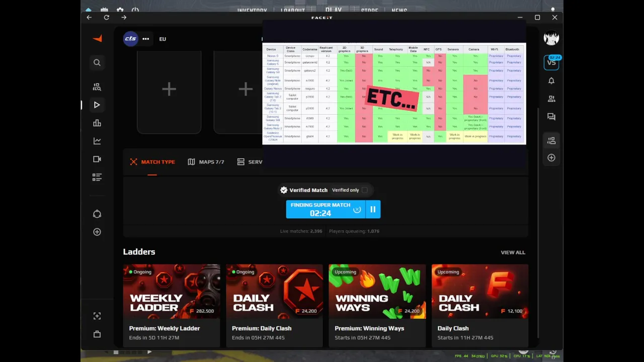Open the checklist feed icon in sidebar
This screenshot has height=362, width=644.
pos(97,177)
